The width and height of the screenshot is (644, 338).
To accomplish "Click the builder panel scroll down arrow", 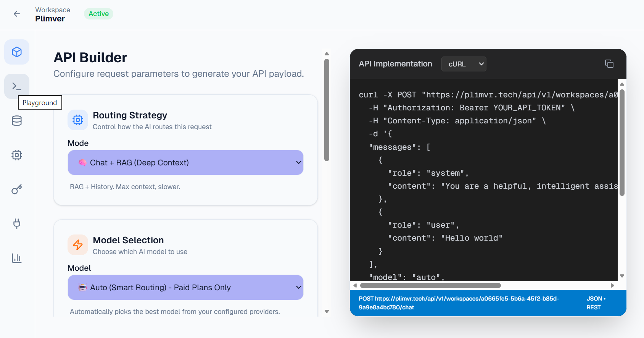I will coord(327,312).
